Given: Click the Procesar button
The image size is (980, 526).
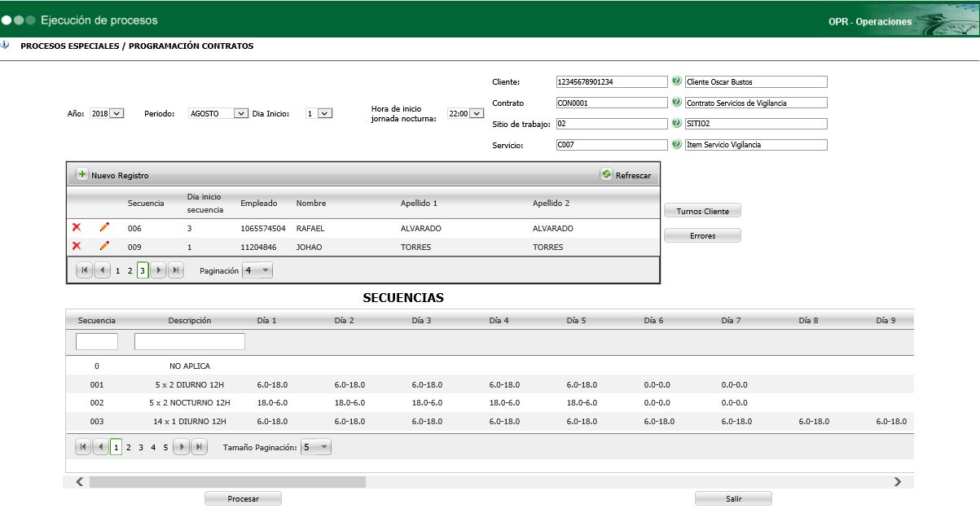Looking at the screenshot, I should 243,498.
